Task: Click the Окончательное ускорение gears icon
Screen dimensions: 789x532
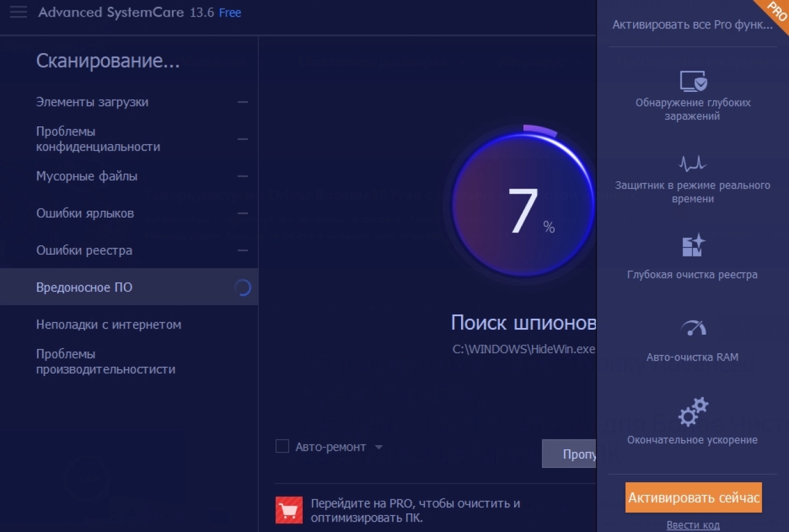Action: [693, 412]
